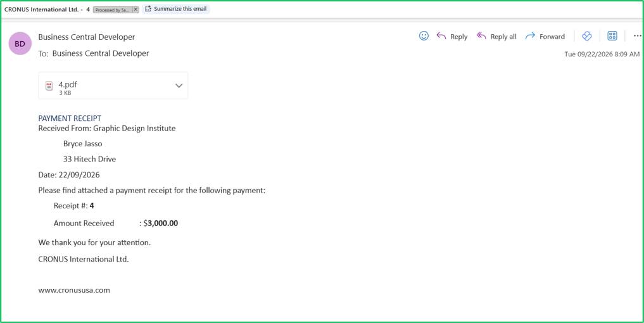This screenshot has height=323, width=644.
Task: Select the subject CRONUS International Ltd. - 4
Action: click(47, 9)
